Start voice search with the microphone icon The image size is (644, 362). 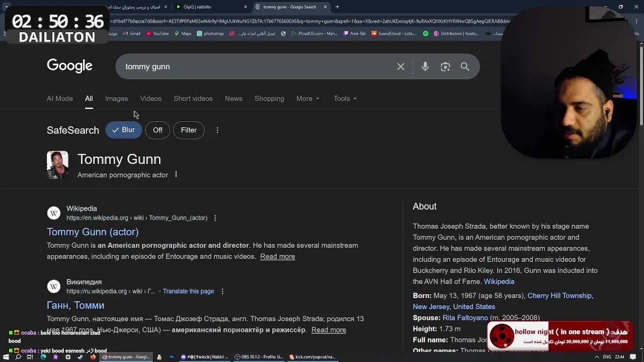[425, 66]
